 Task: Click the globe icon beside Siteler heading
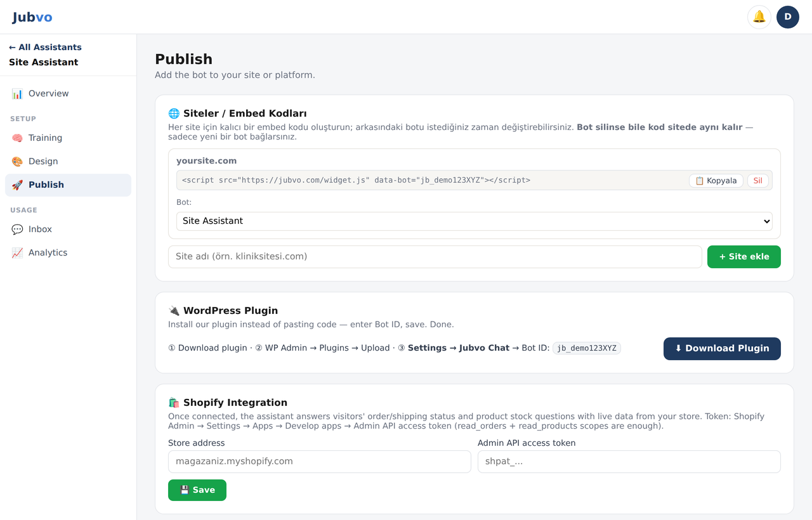(x=174, y=114)
